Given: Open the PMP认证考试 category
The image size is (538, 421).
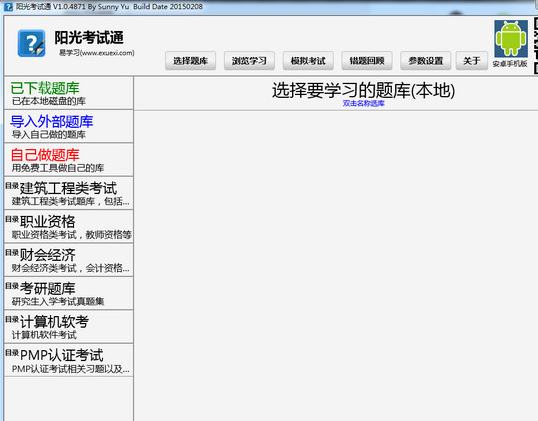Looking at the screenshot, I should (x=69, y=360).
